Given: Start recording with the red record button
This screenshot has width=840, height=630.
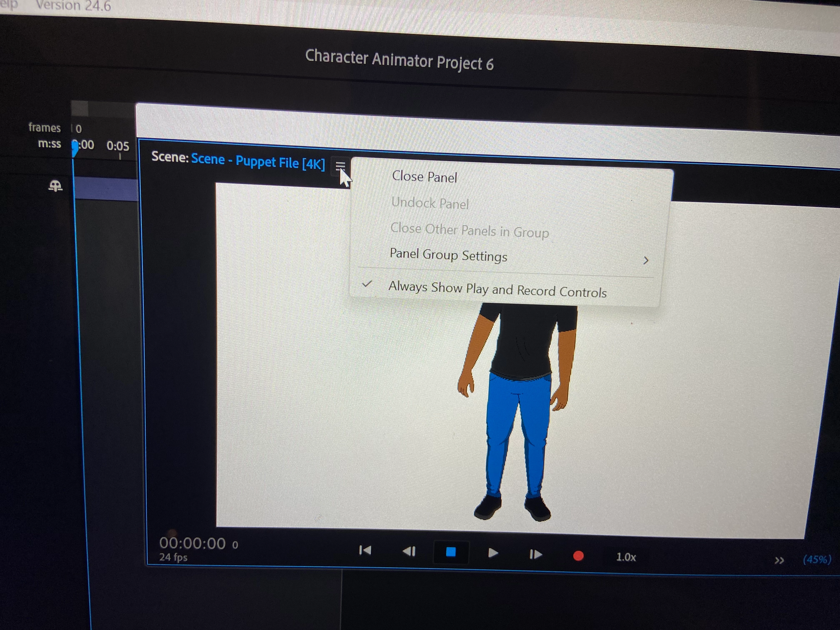Looking at the screenshot, I should (578, 556).
